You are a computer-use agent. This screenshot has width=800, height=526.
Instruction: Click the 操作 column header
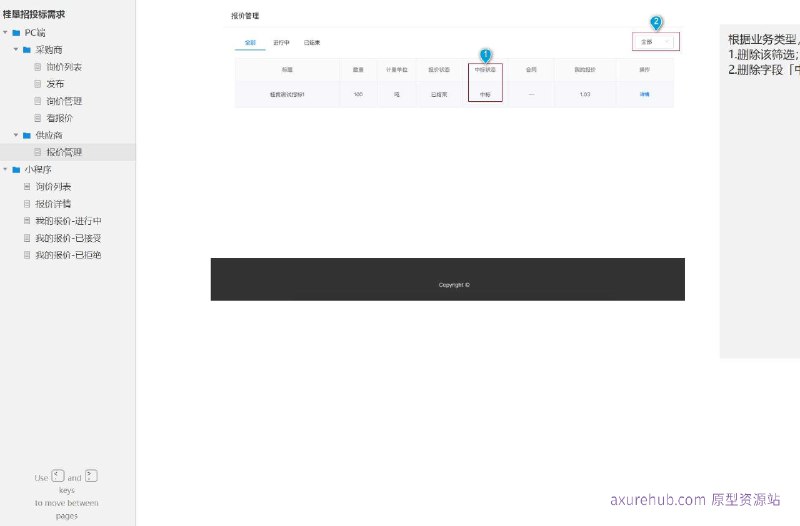coord(644,69)
